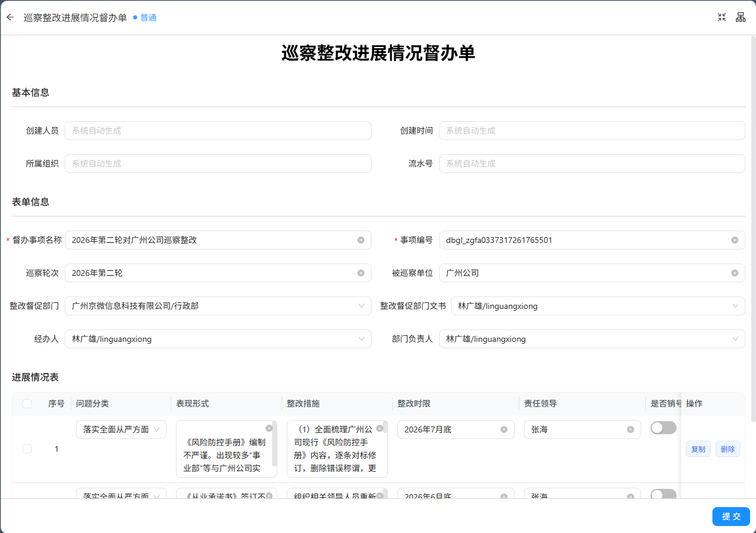Expand the 整改督促部门 dropdown

218,306
